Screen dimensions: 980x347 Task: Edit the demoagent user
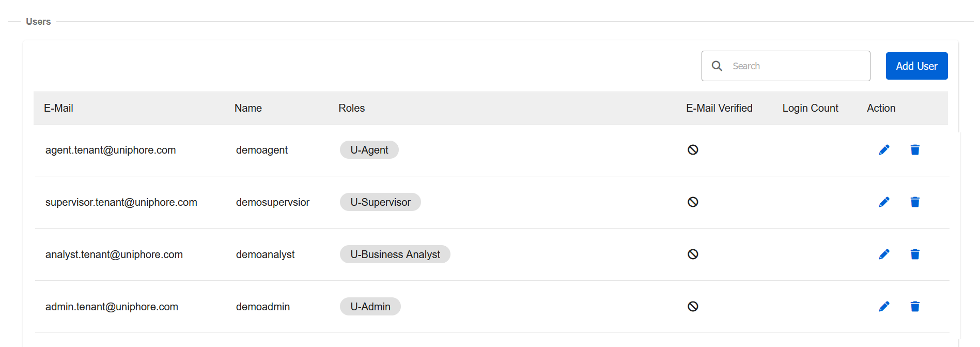tap(884, 150)
